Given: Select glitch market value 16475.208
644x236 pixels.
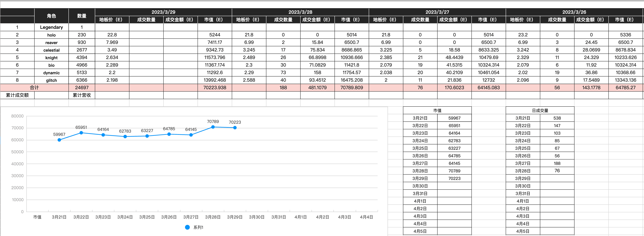Looking at the screenshot, I should [x=352, y=80].
